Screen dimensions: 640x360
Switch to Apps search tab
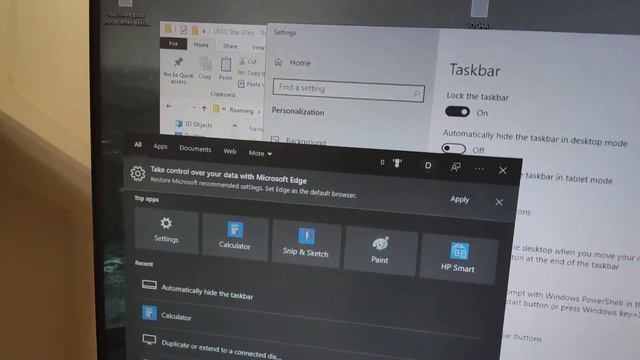click(x=160, y=146)
